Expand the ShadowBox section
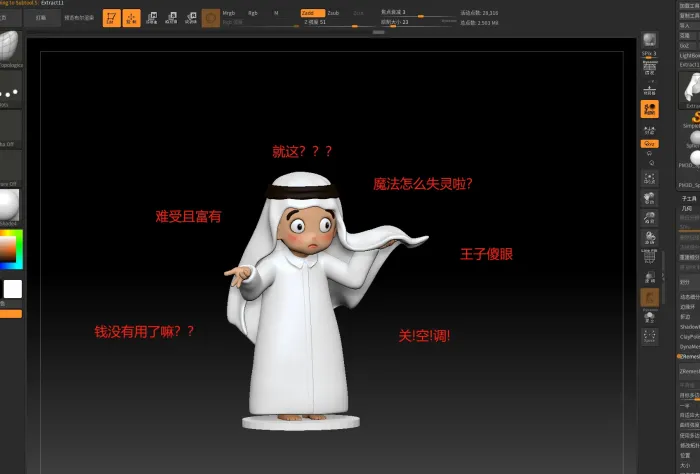Viewport: 700px width, 474px height. coord(689,327)
